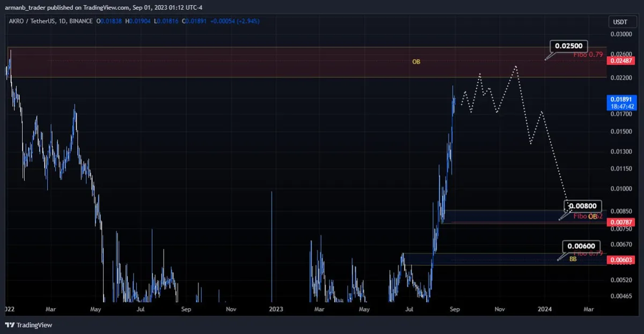Select the yellow BB label
The height and width of the screenshot is (334, 644).
[573, 259]
